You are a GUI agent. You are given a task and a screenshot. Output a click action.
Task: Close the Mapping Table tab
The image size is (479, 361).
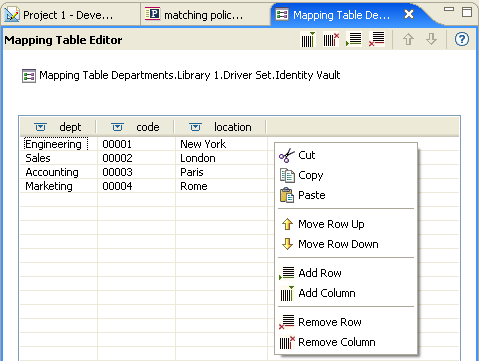(x=409, y=14)
